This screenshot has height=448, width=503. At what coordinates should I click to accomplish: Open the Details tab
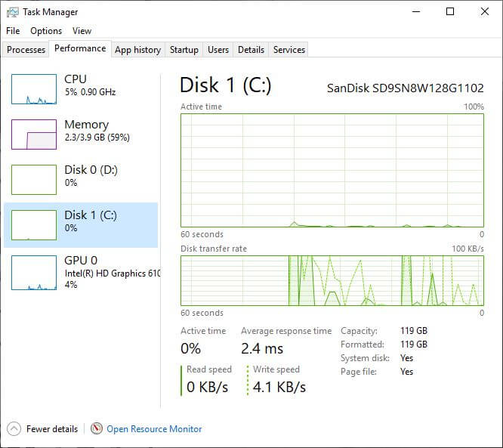click(x=251, y=50)
